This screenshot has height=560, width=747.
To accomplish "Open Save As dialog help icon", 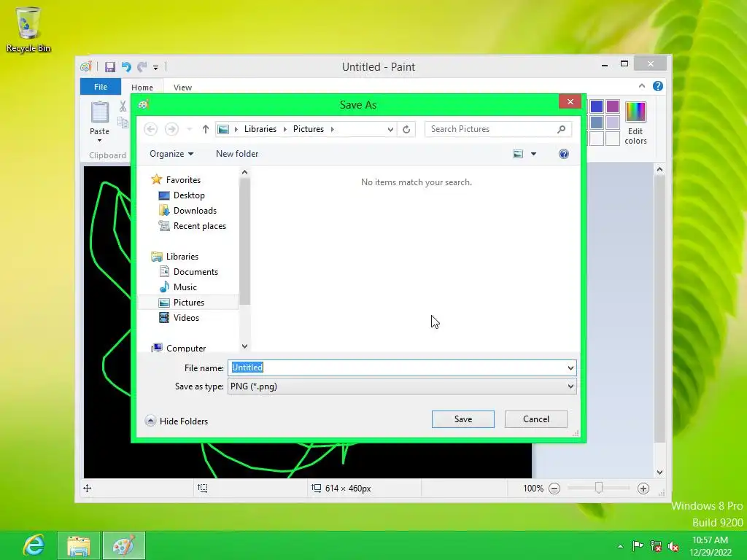I will (x=564, y=154).
